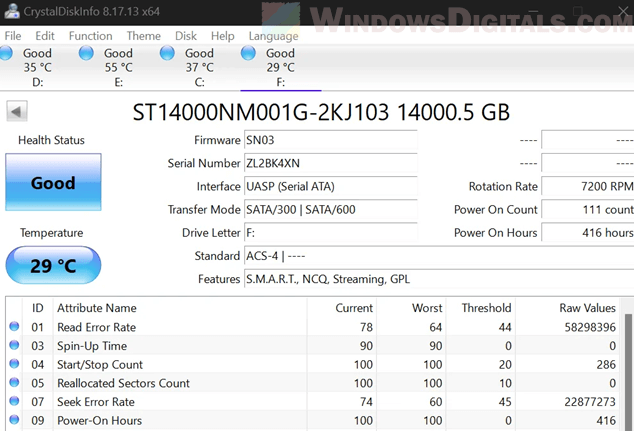Click the status dot for Read Error Rate
The height and width of the screenshot is (431, 634).
coord(14,326)
